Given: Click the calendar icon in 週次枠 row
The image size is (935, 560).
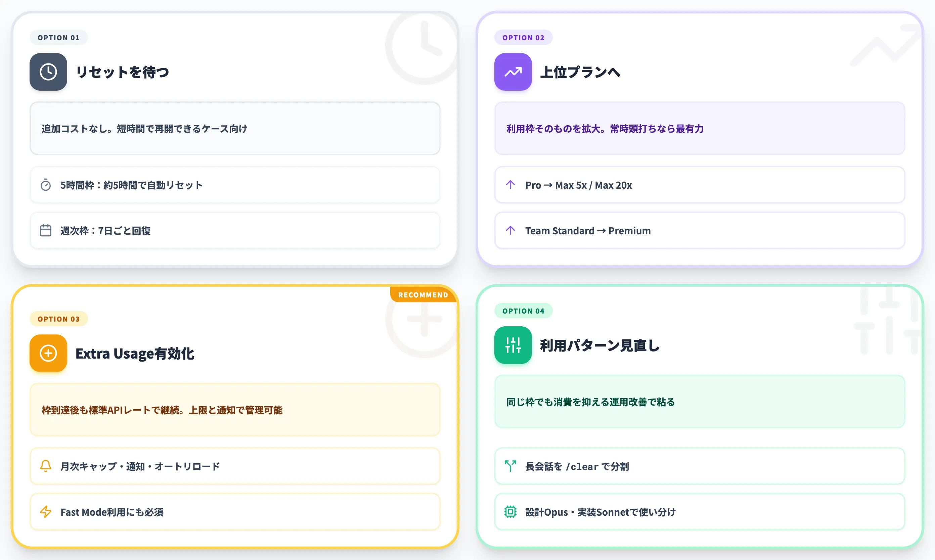Looking at the screenshot, I should click(46, 230).
